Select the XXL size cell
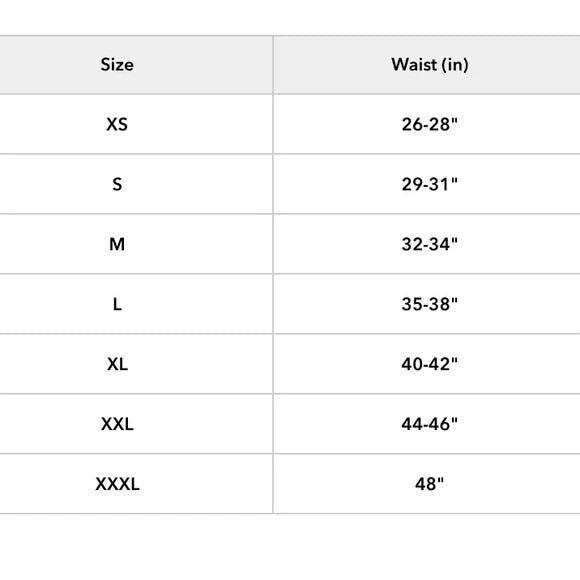 pos(117,424)
